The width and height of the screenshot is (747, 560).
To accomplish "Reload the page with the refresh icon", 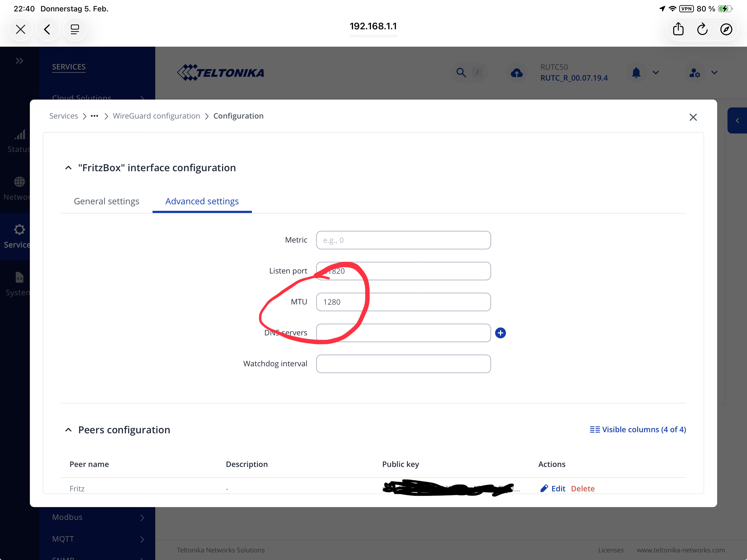I will pyautogui.click(x=702, y=29).
